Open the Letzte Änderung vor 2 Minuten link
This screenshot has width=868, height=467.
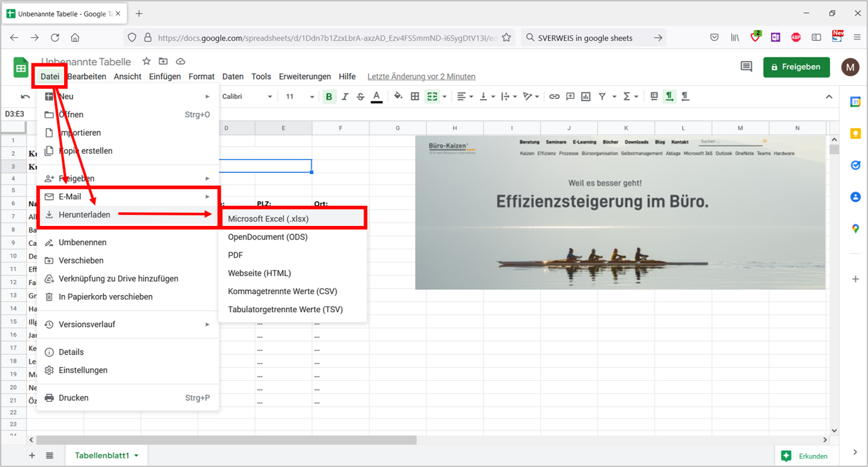(421, 76)
